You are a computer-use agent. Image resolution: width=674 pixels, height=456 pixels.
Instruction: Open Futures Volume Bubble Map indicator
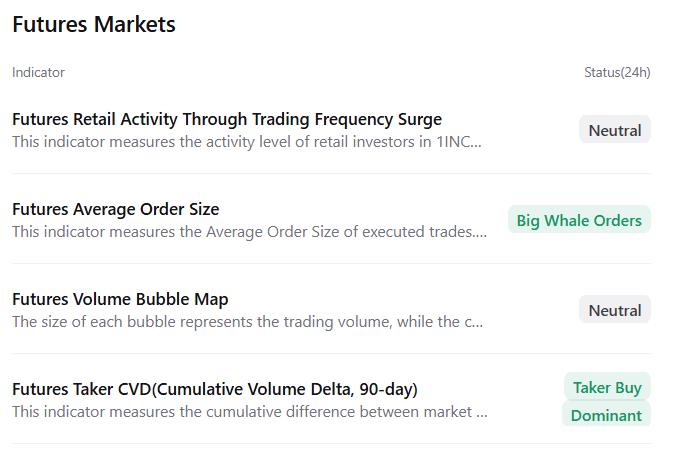[x=120, y=299]
